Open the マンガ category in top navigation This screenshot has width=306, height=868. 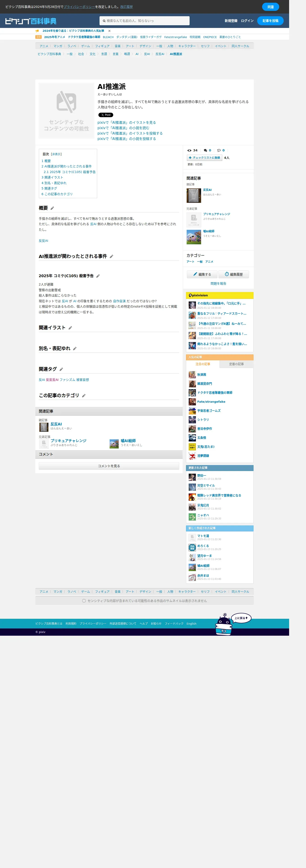point(58,46)
